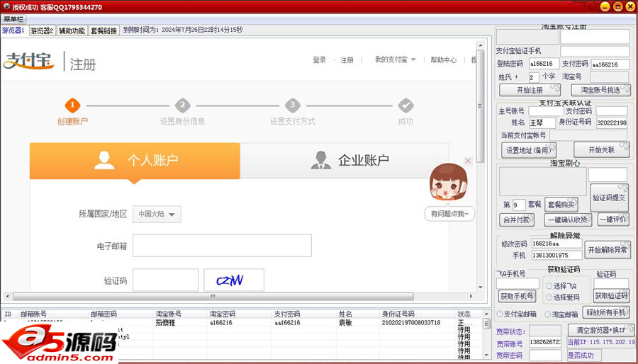
Task: Select the 支付宝邮箱 radio button
Action: point(500,314)
